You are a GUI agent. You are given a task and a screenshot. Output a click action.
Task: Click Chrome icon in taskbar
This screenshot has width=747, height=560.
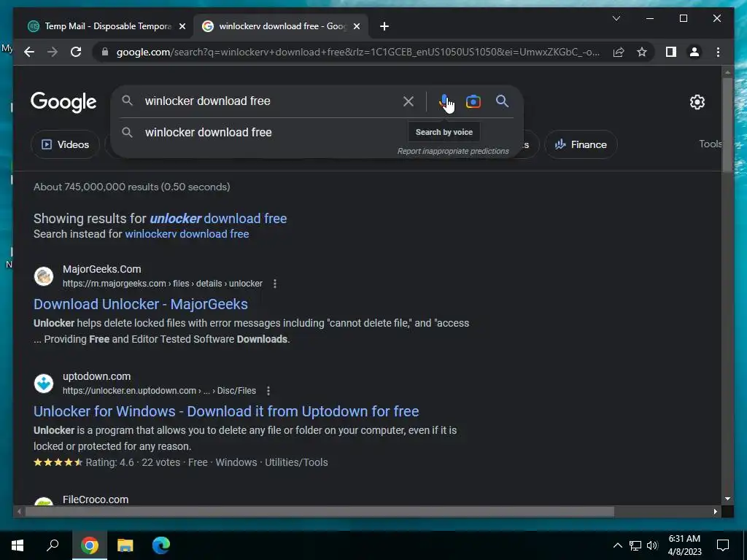(x=89, y=545)
